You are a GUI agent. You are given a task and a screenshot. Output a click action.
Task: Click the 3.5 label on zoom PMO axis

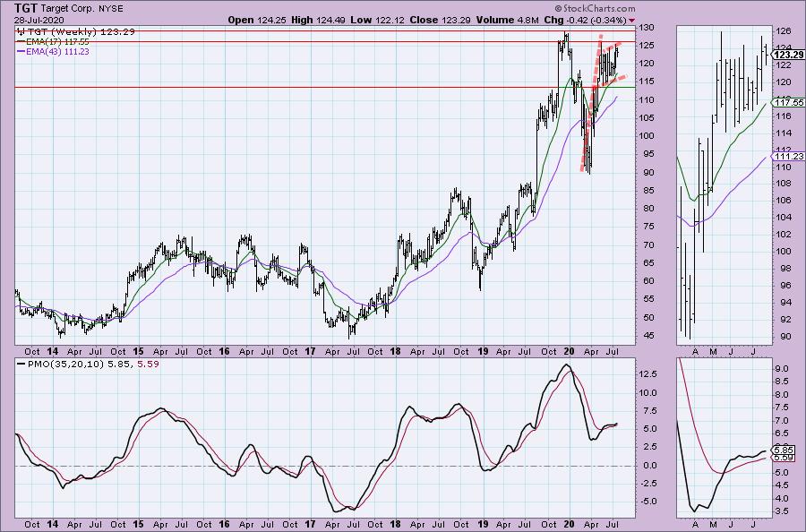[781, 511]
